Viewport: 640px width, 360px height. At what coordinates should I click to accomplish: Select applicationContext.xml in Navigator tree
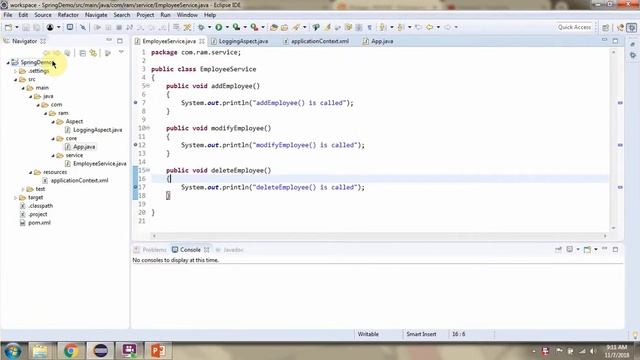(x=79, y=180)
